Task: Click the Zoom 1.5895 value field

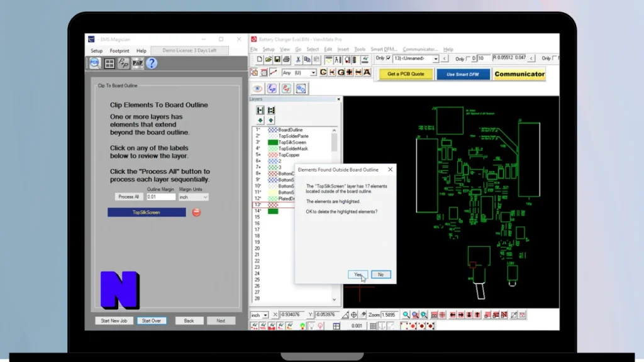Action: pyautogui.click(x=390, y=315)
